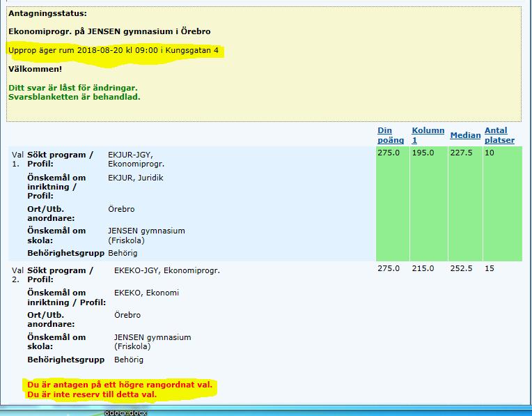Select the 252.5 median value
The image size is (532, 416).
tap(461, 268)
